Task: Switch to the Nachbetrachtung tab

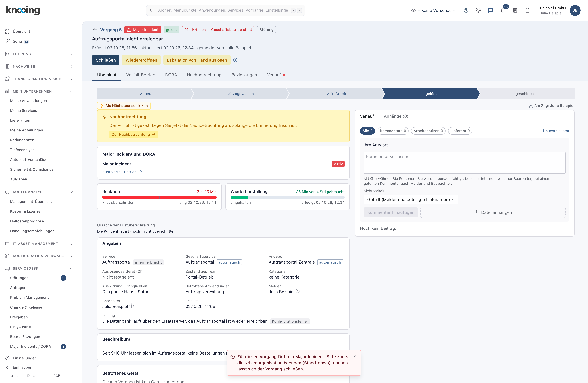Action: (204, 75)
